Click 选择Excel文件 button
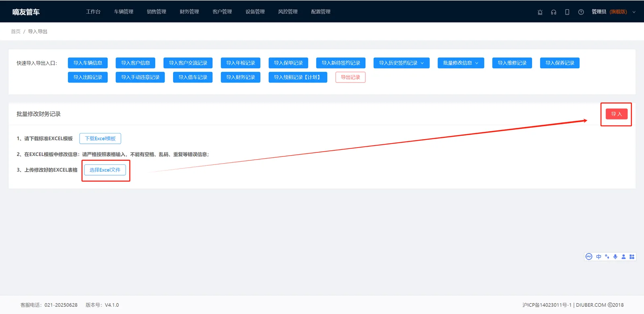Screen dimensions: 644x314 [x=105, y=170]
